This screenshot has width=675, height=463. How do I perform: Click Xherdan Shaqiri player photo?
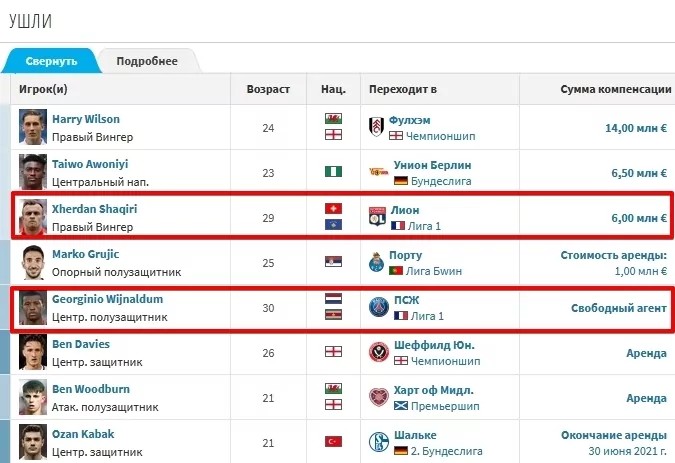point(33,217)
